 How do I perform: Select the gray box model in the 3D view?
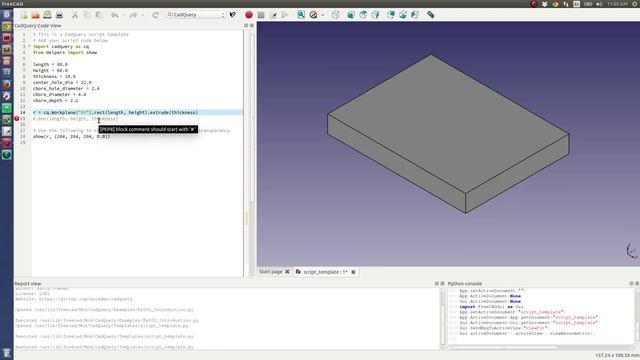tap(448, 133)
